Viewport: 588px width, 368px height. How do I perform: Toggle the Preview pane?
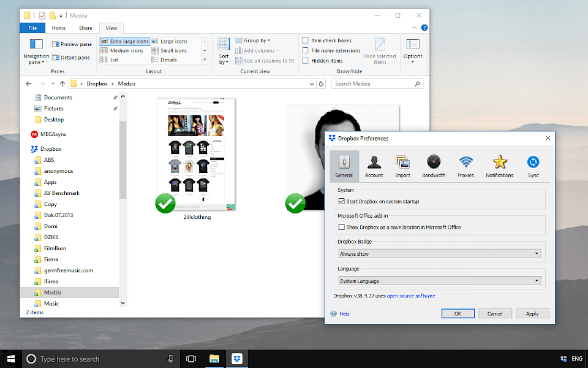(72, 44)
